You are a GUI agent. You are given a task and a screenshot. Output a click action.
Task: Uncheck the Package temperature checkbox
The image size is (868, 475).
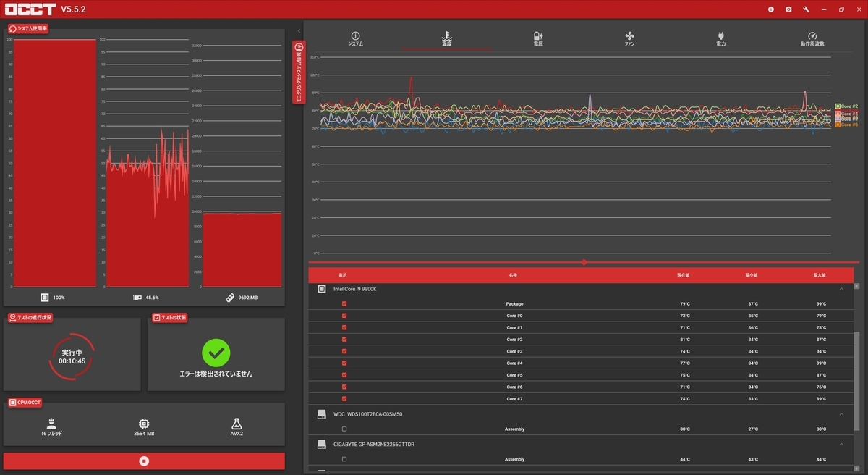pyautogui.click(x=344, y=304)
